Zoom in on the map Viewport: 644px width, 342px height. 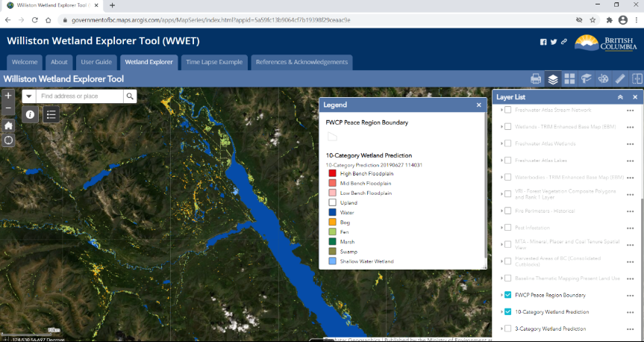point(8,96)
